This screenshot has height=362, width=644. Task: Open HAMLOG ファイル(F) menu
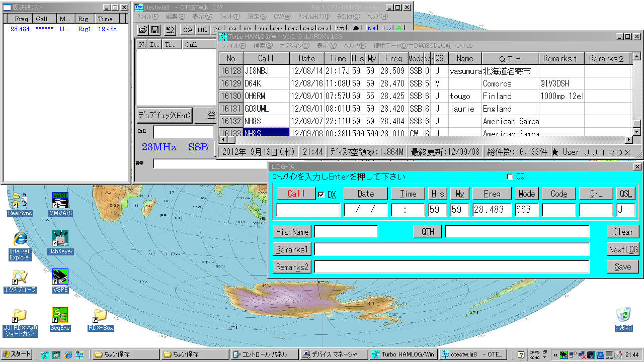point(234,46)
